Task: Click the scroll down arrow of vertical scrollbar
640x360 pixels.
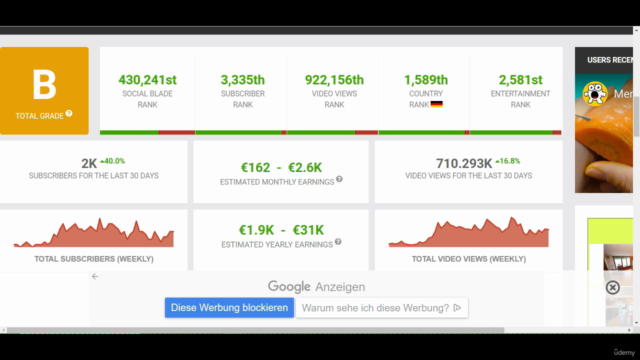Action: 636,323
